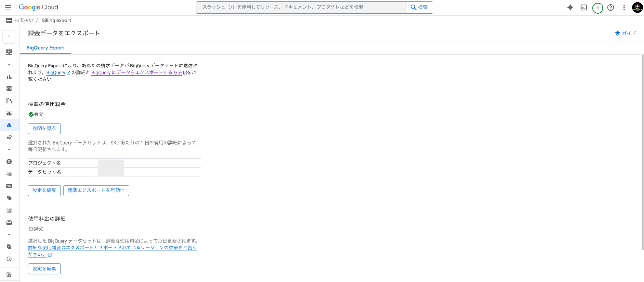This screenshot has width=644, height=282.
Task: Open notifications showing 1 alert
Action: [x=597, y=8]
